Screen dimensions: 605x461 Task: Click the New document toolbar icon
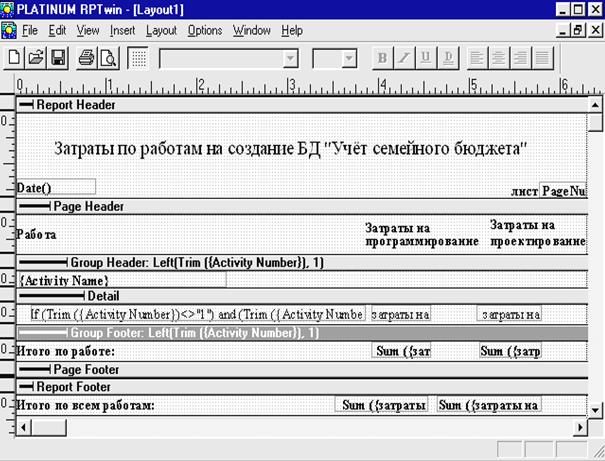pyautogui.click(x=14, y=58)
